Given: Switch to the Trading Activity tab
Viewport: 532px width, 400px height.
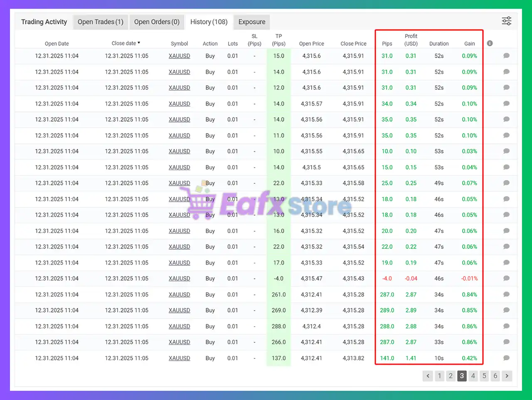Looking at the screenshot, I should [44, 22].
